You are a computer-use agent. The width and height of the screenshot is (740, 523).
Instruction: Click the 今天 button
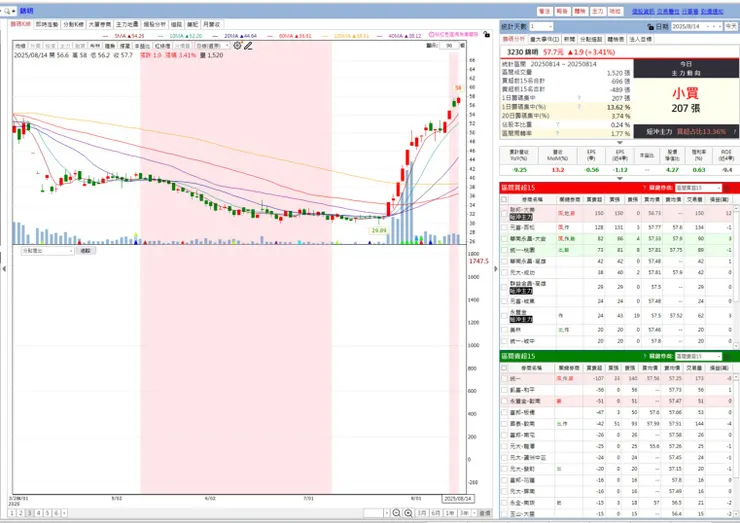pyautogui.click(x=731, y=27)
